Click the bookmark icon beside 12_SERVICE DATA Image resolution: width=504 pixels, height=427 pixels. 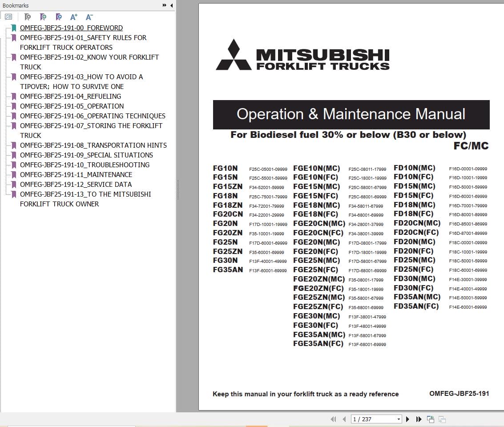click(x=14, y=185)
